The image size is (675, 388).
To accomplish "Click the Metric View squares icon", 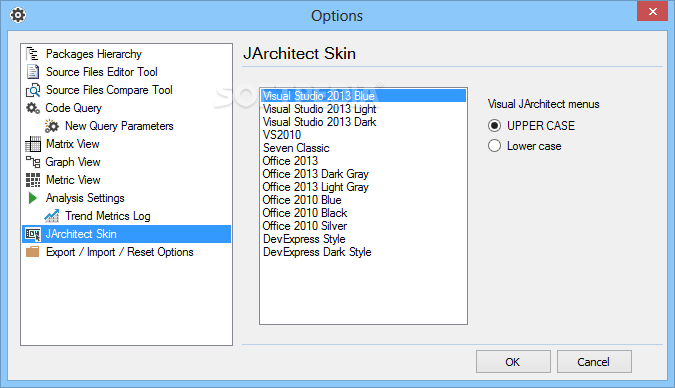I will [33, 180].
